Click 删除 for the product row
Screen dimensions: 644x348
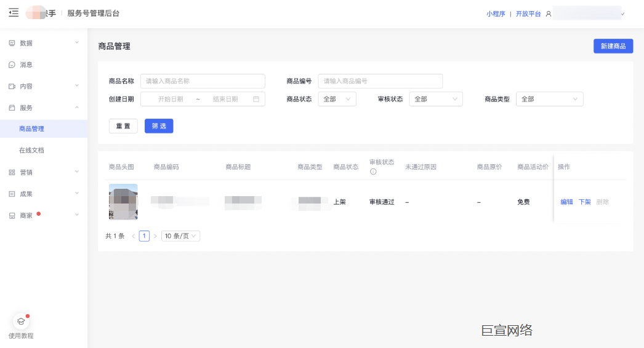(x=603, y=202)
